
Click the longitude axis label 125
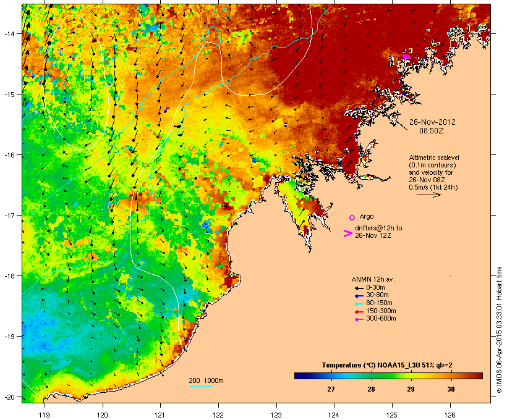[x=392, y=415]
